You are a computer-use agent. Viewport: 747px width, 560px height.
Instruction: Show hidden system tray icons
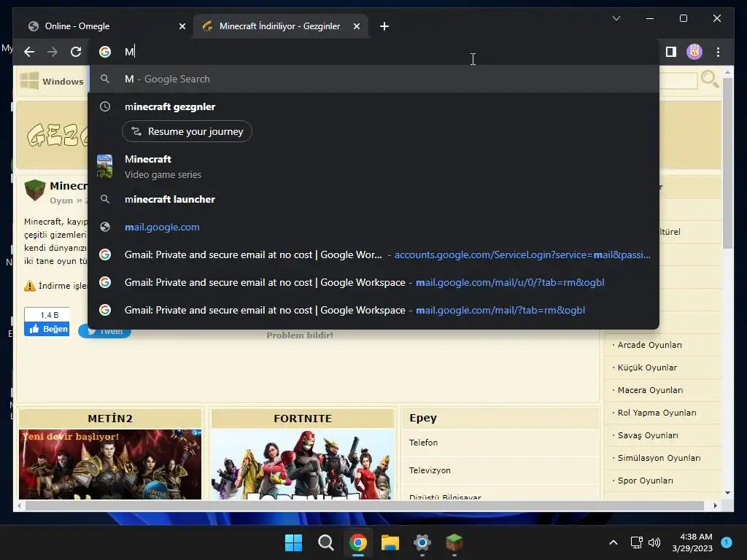coord(614,542)
